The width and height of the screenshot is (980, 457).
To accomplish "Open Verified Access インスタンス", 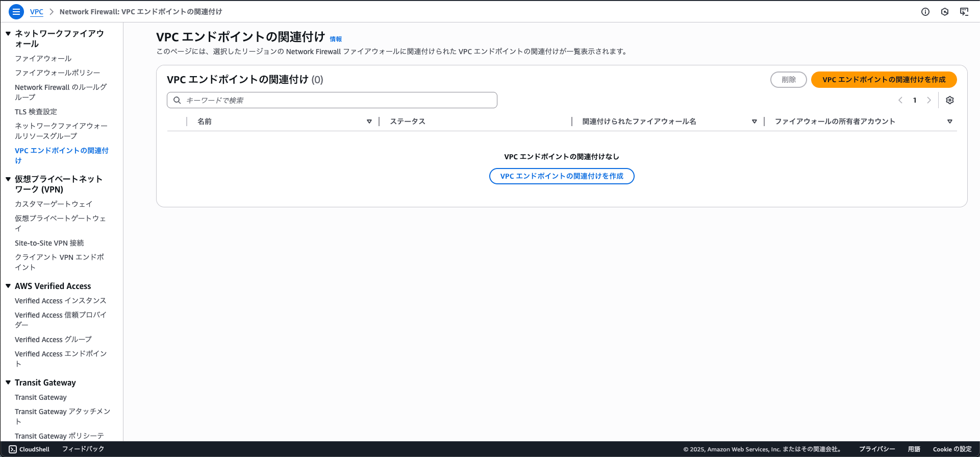I will (61, 301).
